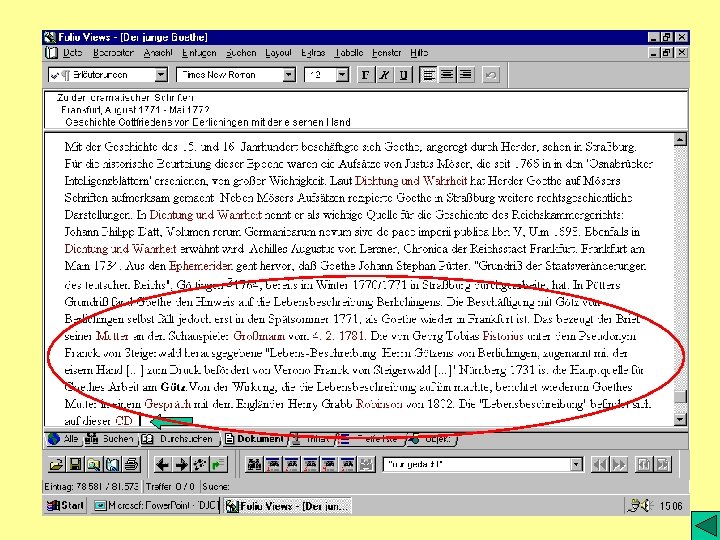720x540 pixels.
Task: Click the Print icon
Action: click(131, 465)
